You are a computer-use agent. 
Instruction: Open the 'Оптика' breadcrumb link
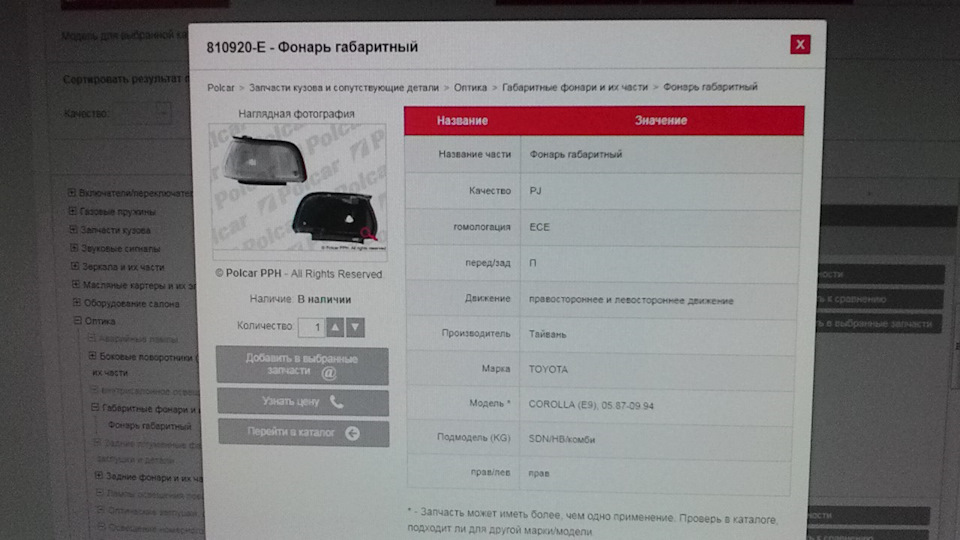pyautogui.click(x=470, y=88)
